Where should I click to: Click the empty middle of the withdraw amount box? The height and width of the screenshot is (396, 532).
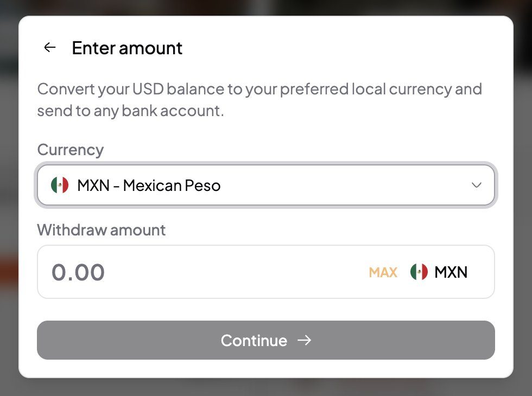pos(234,272)
